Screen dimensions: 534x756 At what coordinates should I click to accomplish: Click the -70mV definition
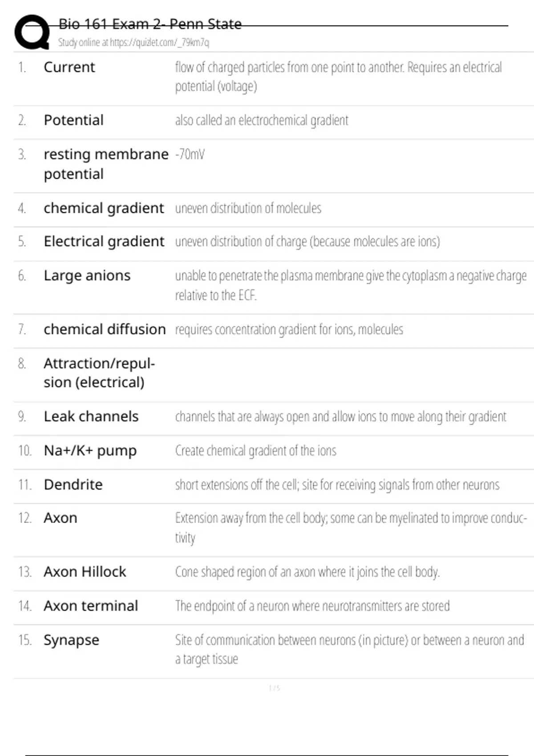tap(190, 154)
